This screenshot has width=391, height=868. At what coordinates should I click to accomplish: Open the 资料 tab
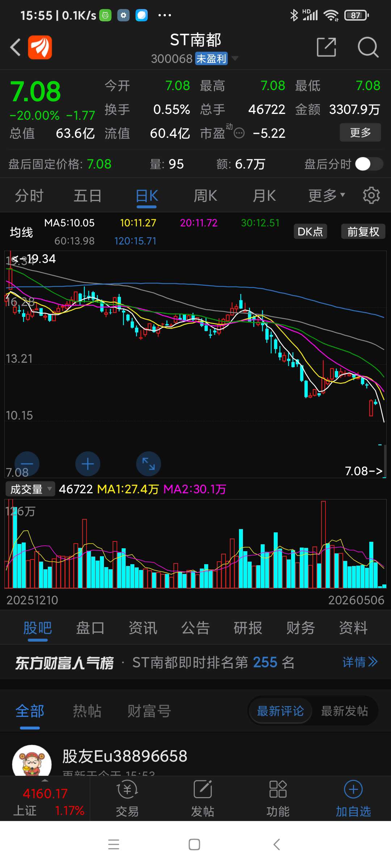(x=353, y=628)
